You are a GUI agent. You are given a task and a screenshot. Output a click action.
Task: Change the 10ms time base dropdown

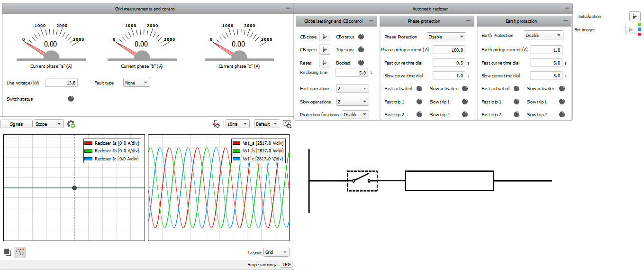237,124
